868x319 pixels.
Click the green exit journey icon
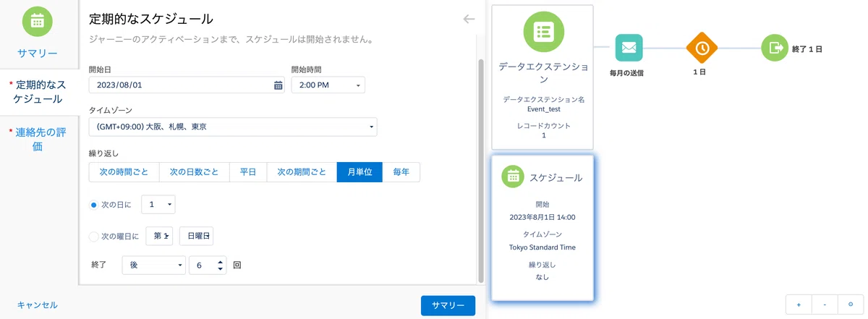[775, 48]
